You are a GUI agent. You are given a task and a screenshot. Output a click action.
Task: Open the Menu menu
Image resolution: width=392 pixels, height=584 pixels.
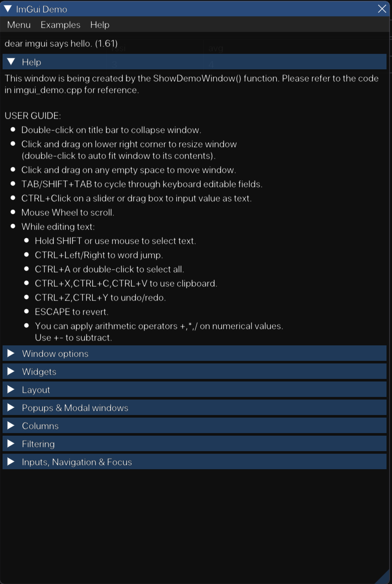pyautogui.click(x=18, y=25)
